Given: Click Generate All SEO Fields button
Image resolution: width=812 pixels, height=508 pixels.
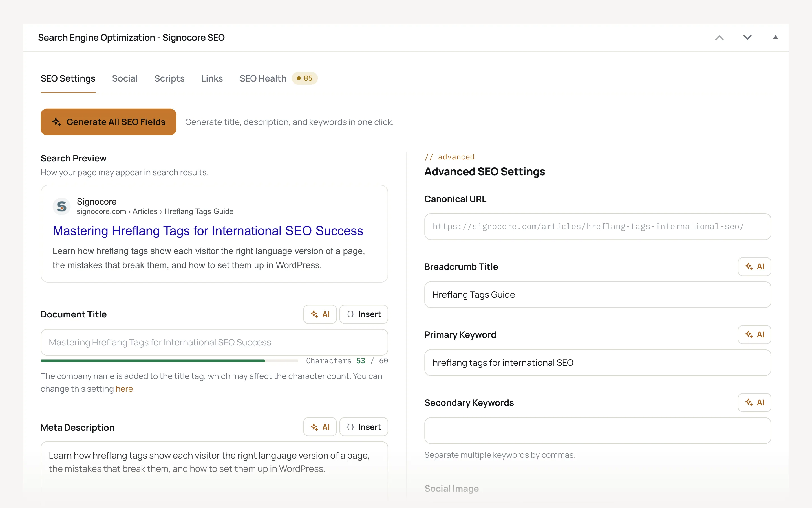Looking at the screenshot, I should point(108,122).
